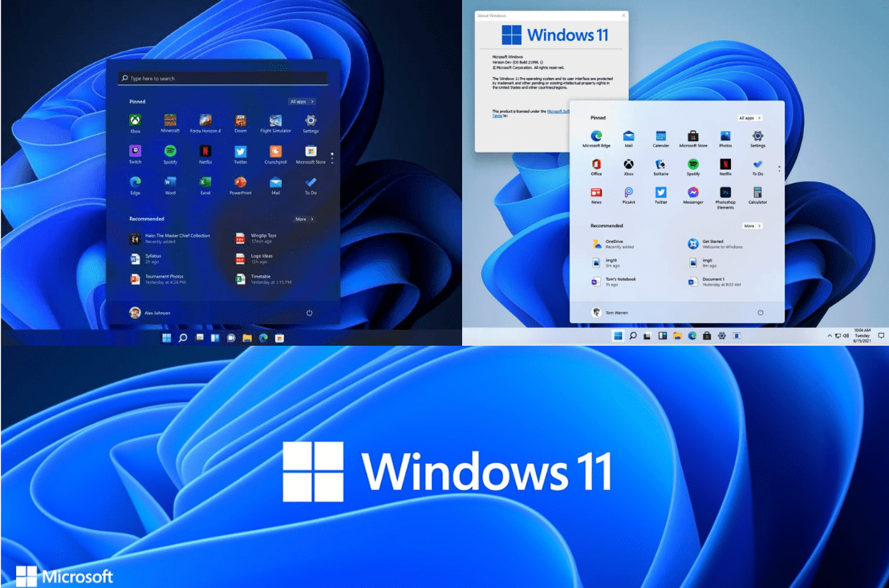Open Photos in the light Start menu
The width and height of the screenshot is (889, 588).
725,139
